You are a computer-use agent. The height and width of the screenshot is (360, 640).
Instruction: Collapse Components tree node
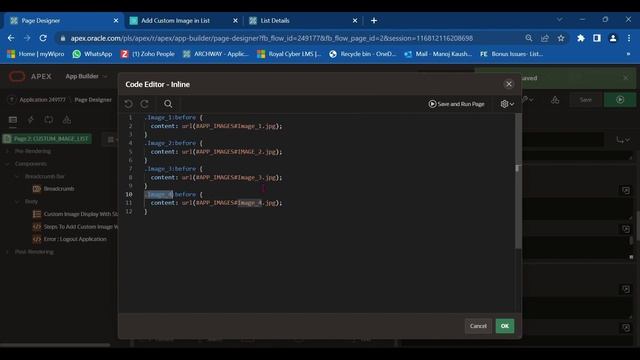7,164
